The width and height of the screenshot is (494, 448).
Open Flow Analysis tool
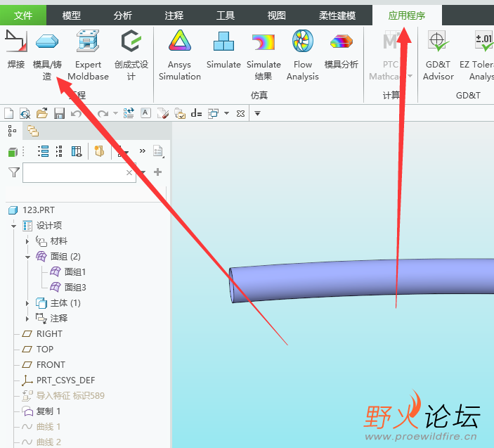302,54
